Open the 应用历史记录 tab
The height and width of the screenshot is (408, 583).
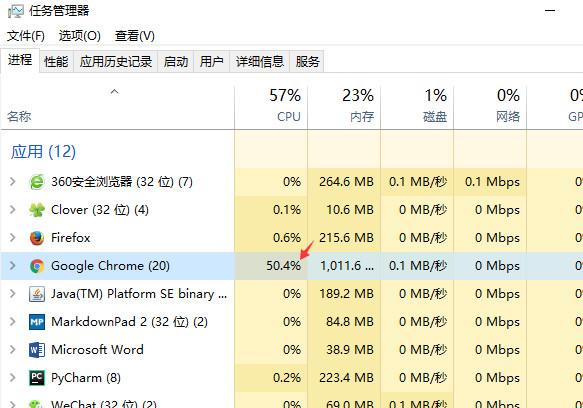[116, 61]
